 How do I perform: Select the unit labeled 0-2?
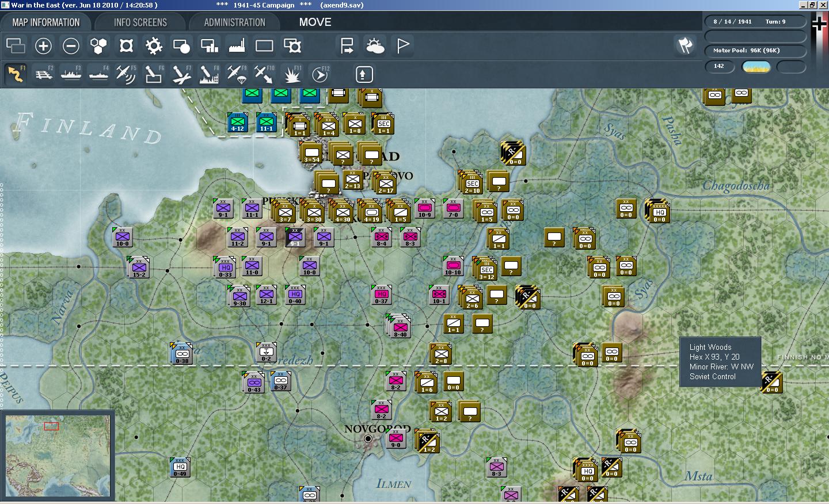coord(266,352)
